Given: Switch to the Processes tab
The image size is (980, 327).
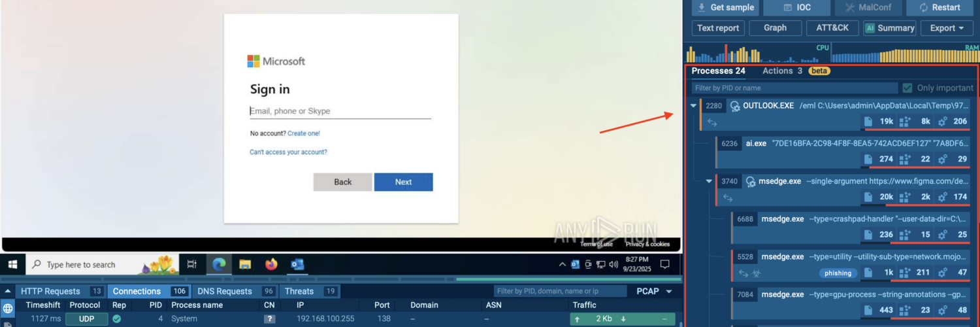Looking at the screenshot, I should tap(718, 71).
